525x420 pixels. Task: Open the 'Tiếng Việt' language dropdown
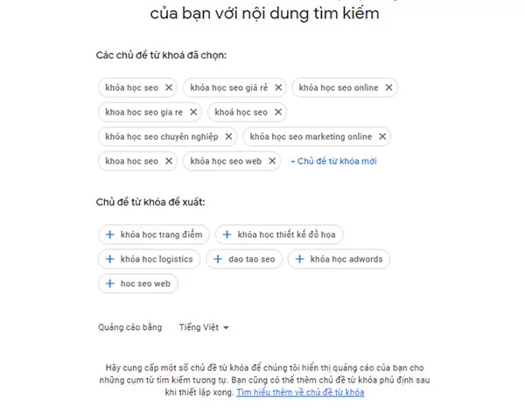pyautogui.click(x=204, y=327)
